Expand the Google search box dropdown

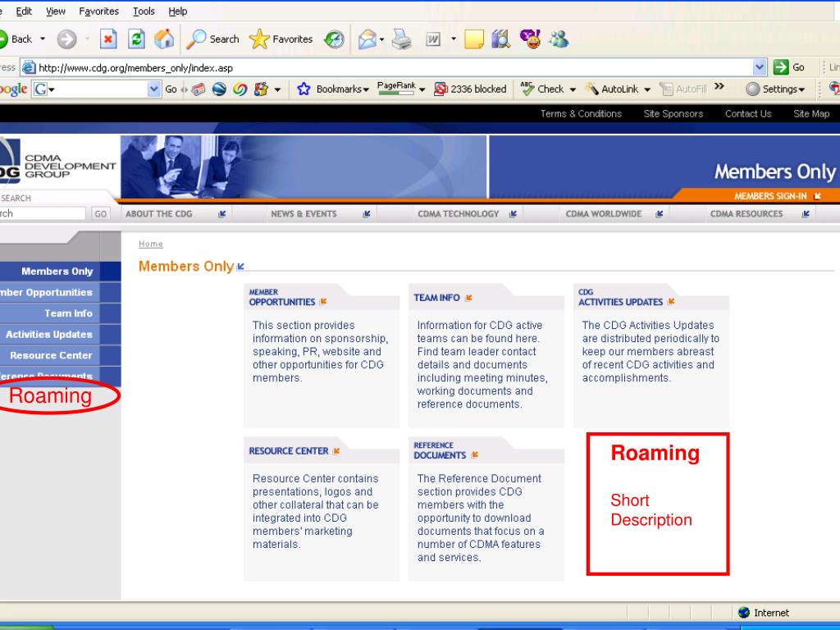click(153, 89)
